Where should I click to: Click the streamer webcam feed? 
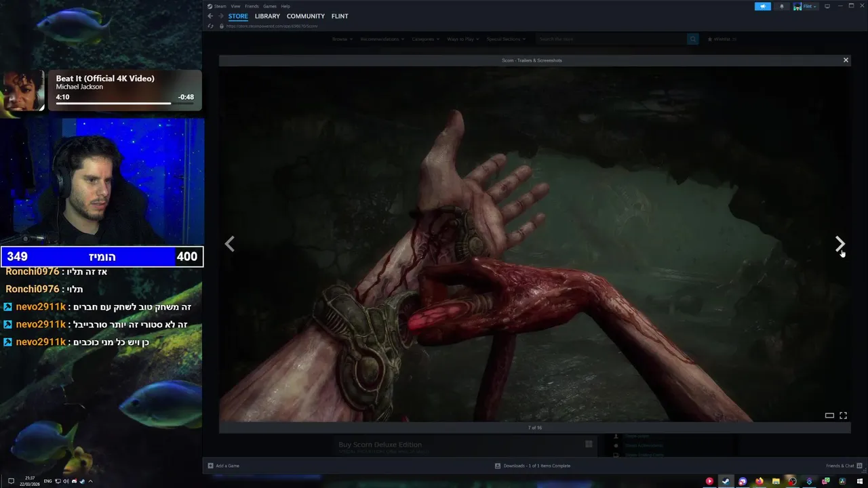[x=102, y=182]
